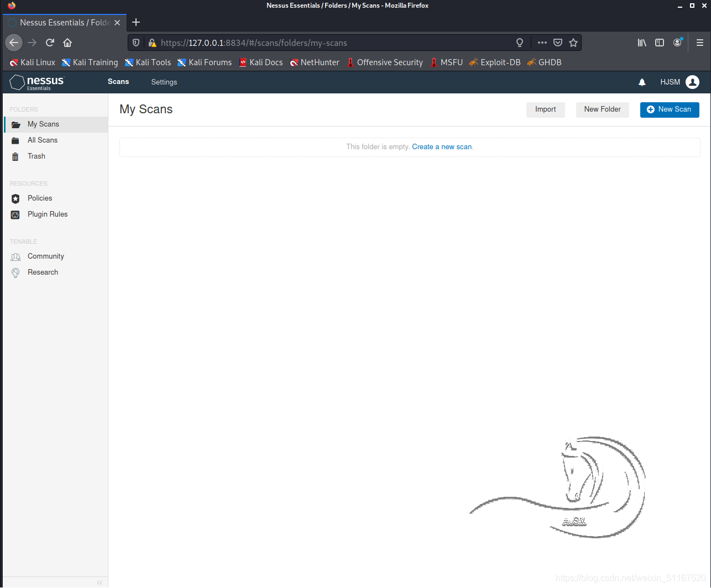This screenshot has height=588, width=711.
Task: Follow the Create a new scan link
Action: pyautogui.click(x=442, y=147)
